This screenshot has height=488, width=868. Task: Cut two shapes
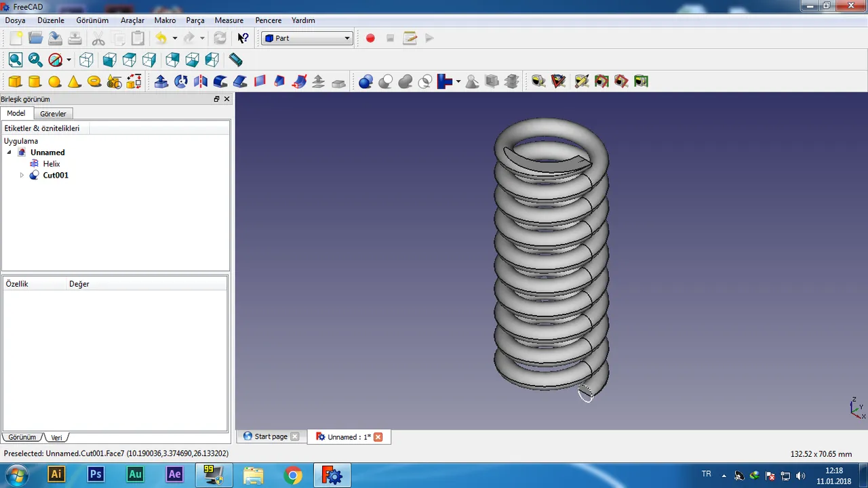[386, 82]
